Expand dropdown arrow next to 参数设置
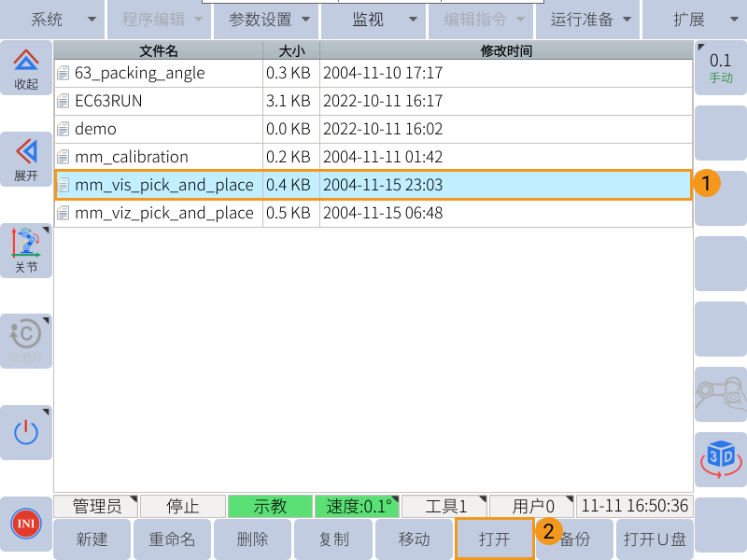The height and width of the screenshot is (560, 747). 306,20
